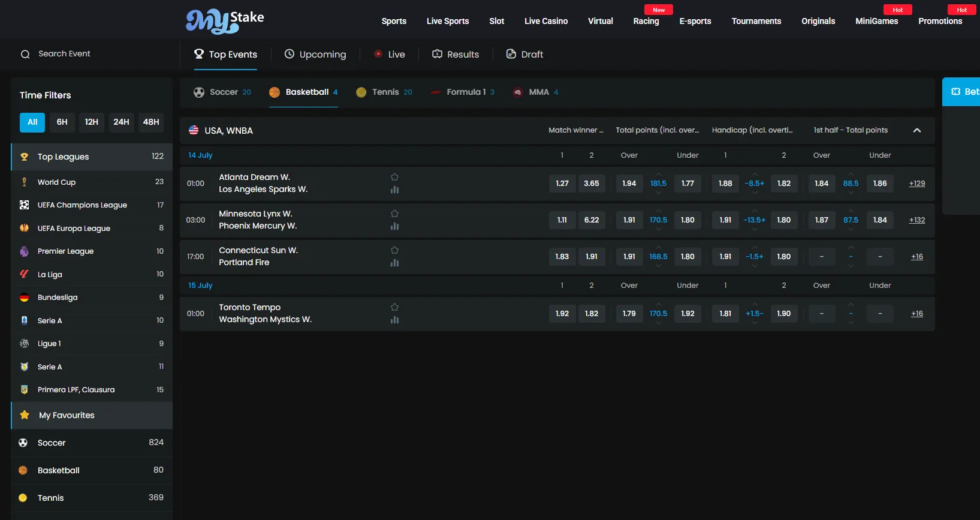Open statistics icon for Toronto Tempo match
The image size is (980, 520).
(394, 320)
